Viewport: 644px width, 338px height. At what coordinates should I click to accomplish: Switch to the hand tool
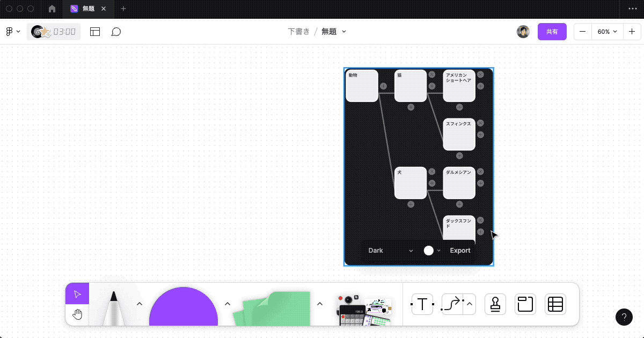point(77,314)
